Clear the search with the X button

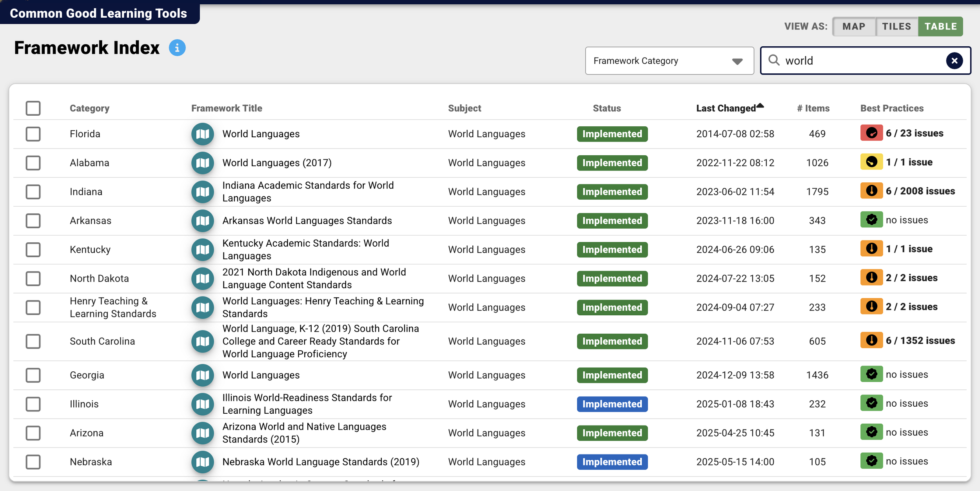point(954,61)
